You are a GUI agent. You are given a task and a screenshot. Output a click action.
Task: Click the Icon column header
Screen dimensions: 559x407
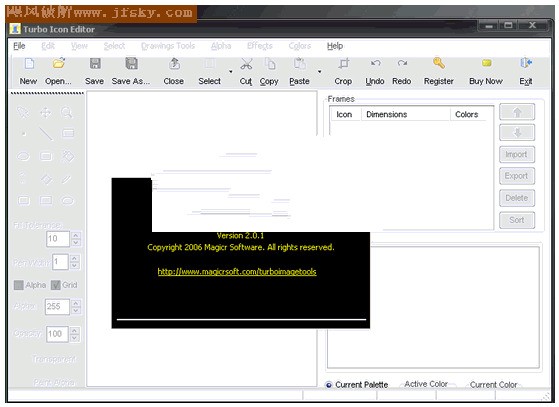coord(345,114)
